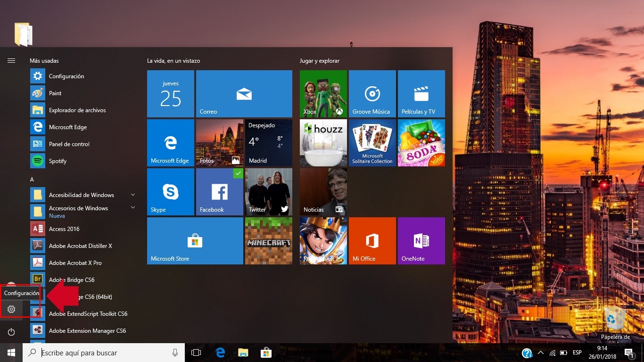Expand the Accesorios de Windows folder

coord(133,207)
